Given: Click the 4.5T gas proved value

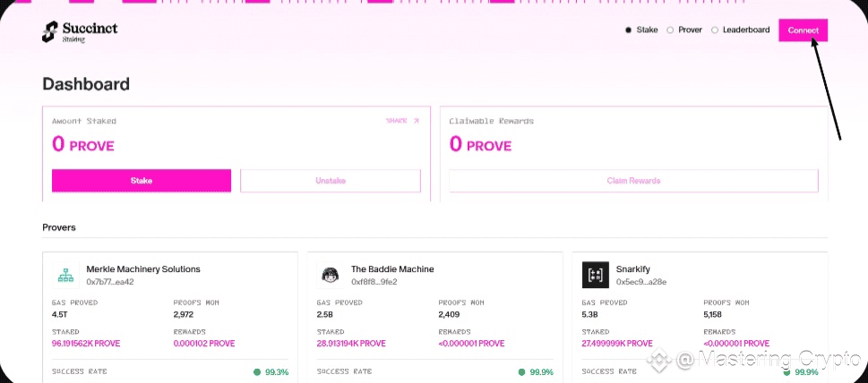Looking at the screenshot, I should coord(60,314).
